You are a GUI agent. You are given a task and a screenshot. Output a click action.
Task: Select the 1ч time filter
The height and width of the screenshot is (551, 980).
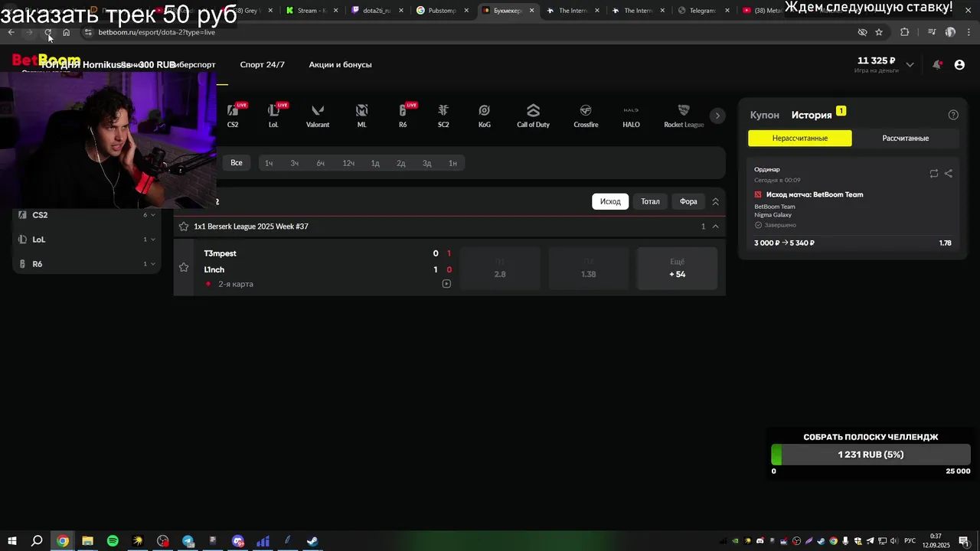pos(269,163)
